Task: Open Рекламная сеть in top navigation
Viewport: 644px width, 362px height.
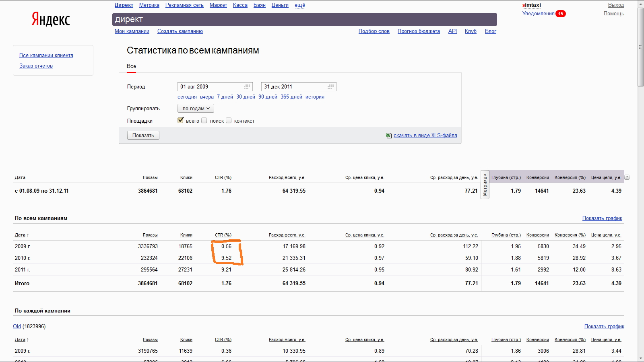Action: click(x=184, y=5)
